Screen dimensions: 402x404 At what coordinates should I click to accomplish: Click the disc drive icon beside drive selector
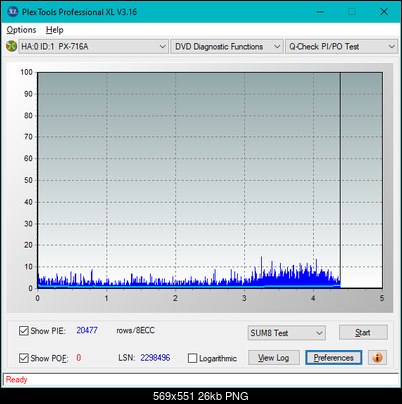tap(11, 46)
